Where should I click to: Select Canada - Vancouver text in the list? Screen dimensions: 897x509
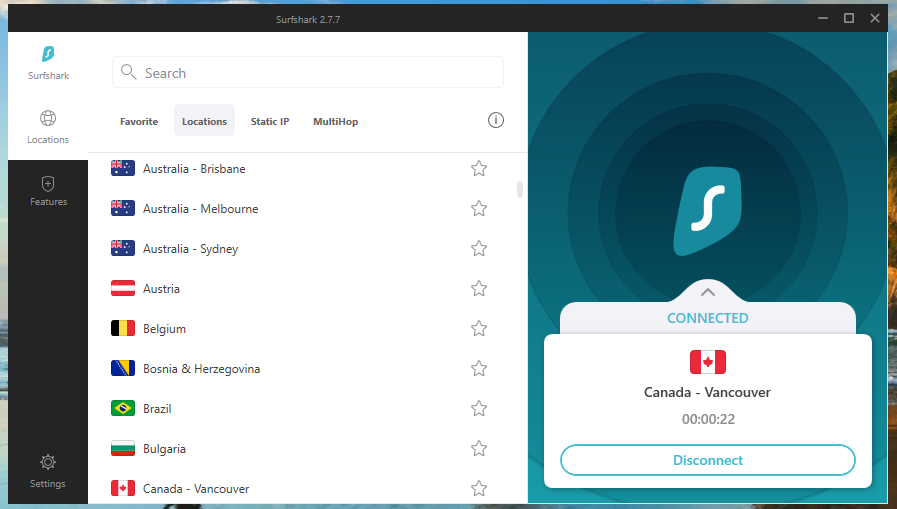pos(196,489)
